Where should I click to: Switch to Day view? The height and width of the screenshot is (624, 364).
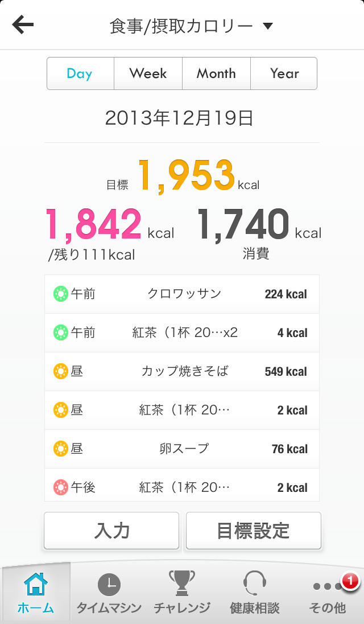(80, 73)
